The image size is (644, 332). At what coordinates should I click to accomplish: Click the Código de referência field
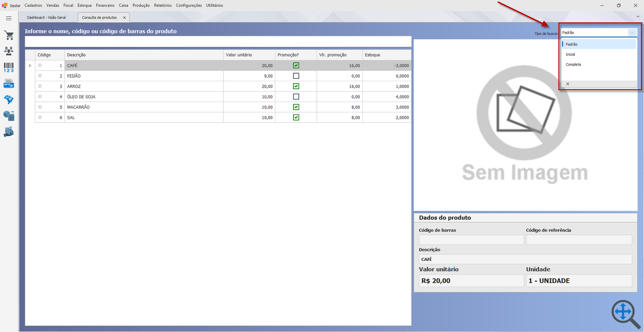579,240
